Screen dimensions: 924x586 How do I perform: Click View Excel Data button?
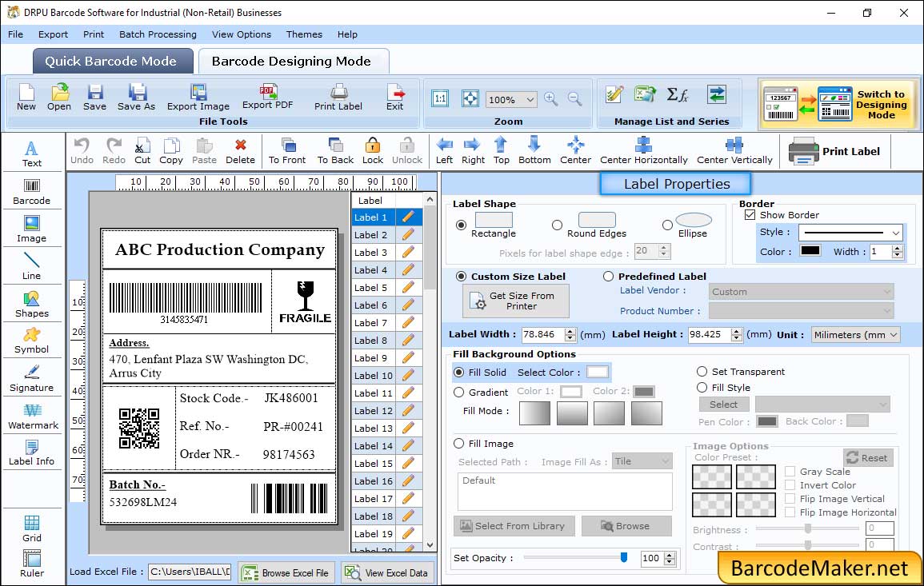(388, 572)
